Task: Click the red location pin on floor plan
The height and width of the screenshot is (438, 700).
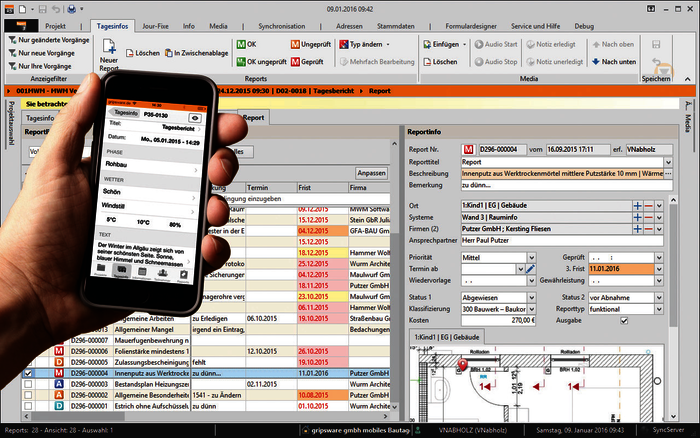Action: pos(462,365)
